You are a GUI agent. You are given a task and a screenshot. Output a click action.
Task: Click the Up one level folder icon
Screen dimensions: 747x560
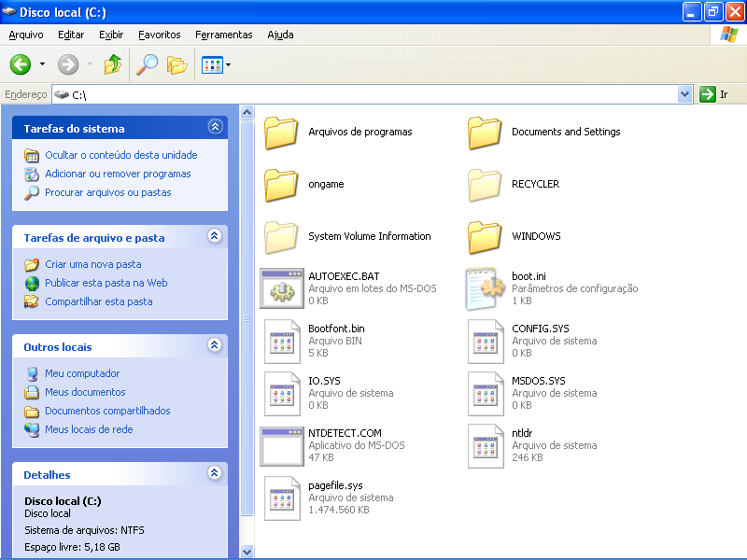click(x=113, y=64)
